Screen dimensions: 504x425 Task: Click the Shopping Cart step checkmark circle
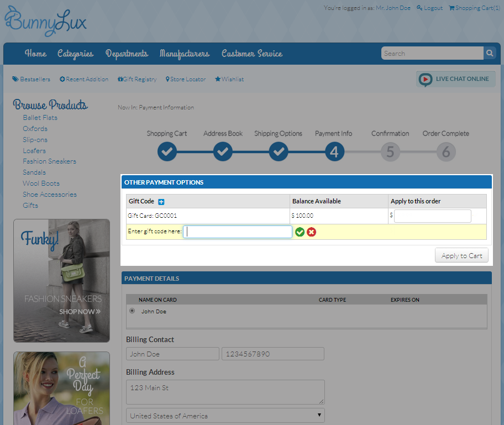(x=167, y=152)
